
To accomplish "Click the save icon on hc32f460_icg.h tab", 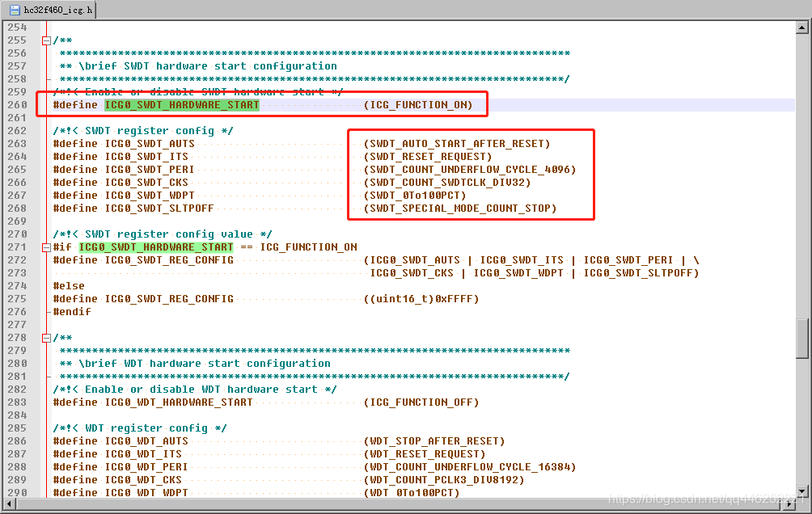I will [14, 10].
